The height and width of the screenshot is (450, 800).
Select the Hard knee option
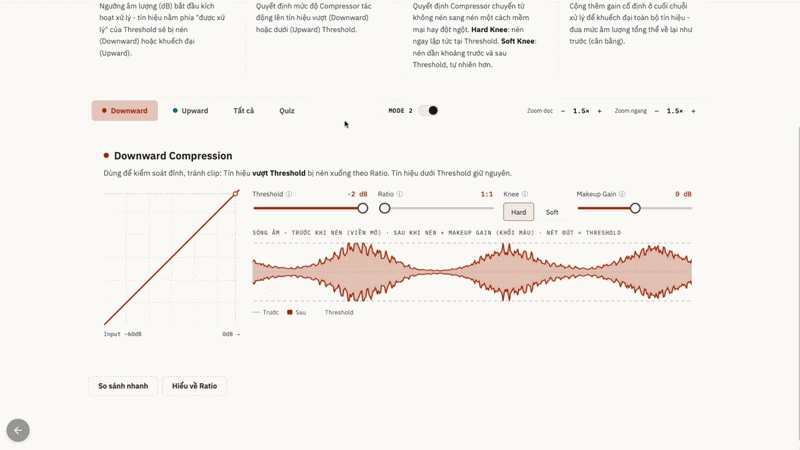518,212
